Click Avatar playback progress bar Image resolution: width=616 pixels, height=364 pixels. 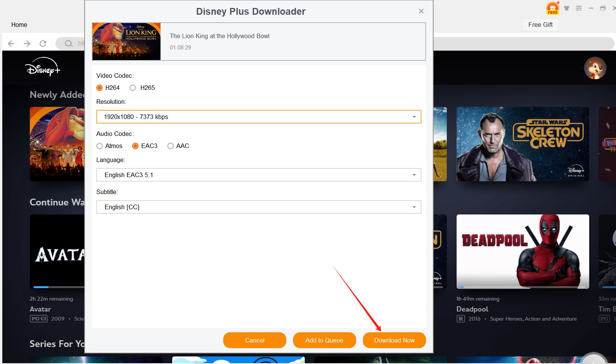59,287
